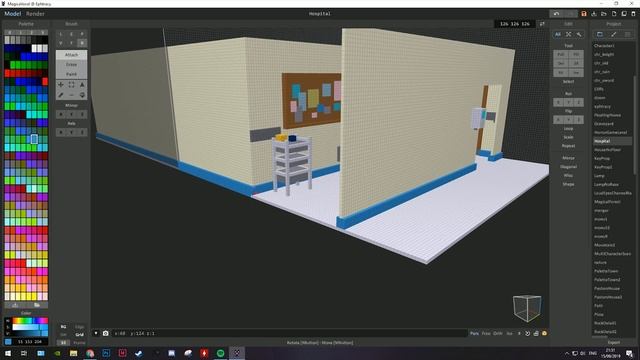Toggle the Edge display option

(x=79, y=327)
